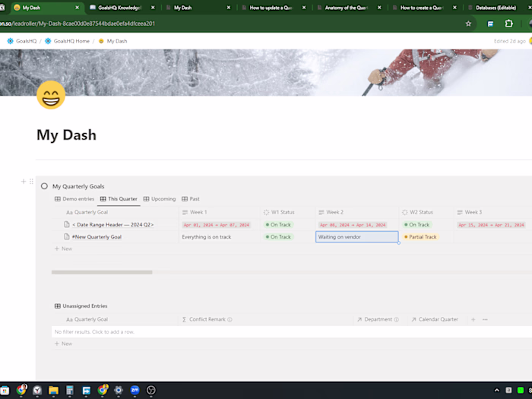
Task: Open the W2 Status column header
Action: tap(426, 212)
